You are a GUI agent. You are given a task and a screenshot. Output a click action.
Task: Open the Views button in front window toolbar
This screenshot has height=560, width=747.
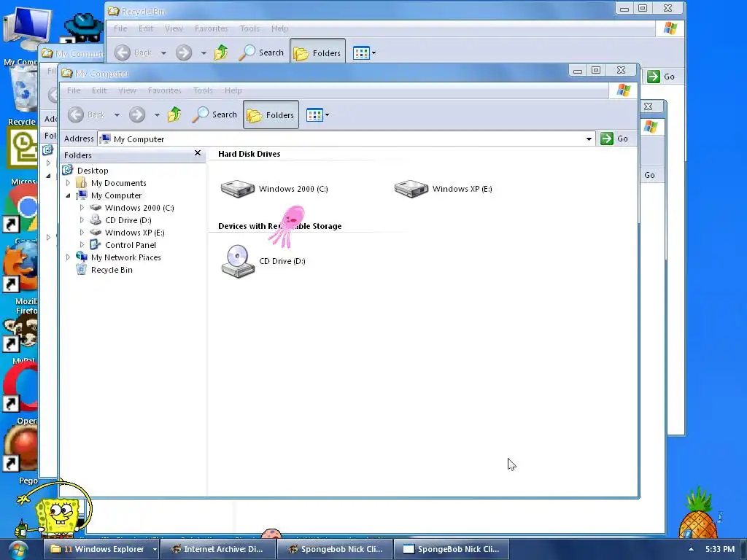point(314,114)
